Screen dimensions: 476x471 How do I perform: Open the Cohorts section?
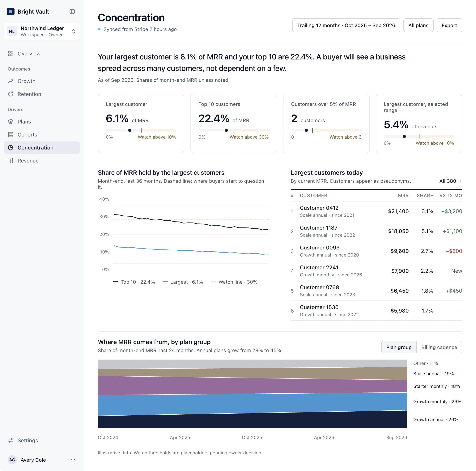click(x=42, y=135)
